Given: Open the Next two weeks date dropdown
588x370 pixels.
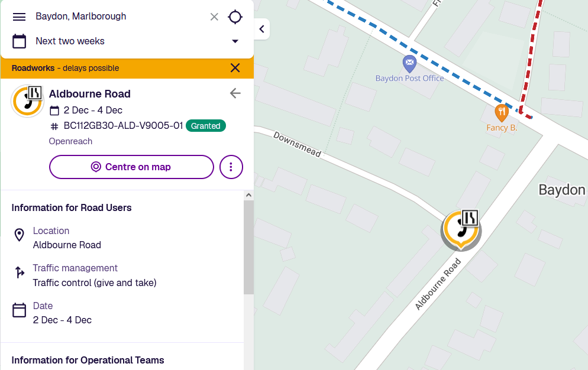Looking at the screenshot, I should coord(235,41).
